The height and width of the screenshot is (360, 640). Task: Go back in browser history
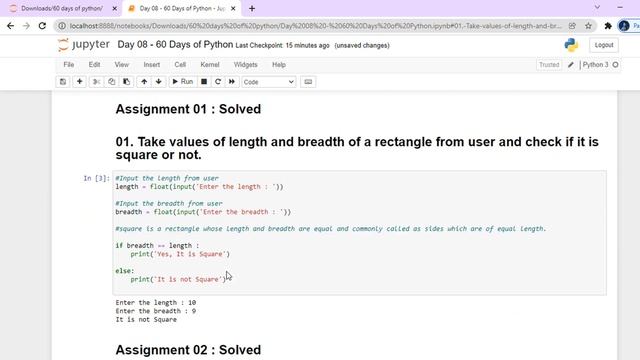(x=11, y=26)
